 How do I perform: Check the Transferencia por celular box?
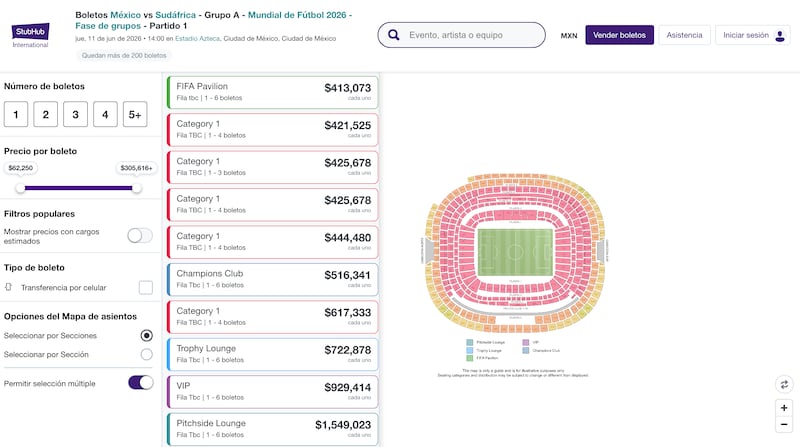click(146, 287)
